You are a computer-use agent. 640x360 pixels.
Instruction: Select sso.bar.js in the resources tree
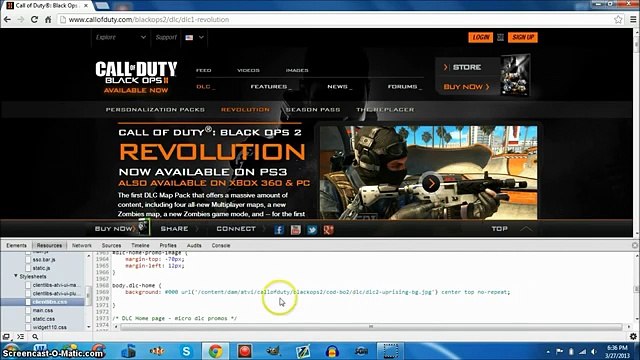click(x=44, y=260)
